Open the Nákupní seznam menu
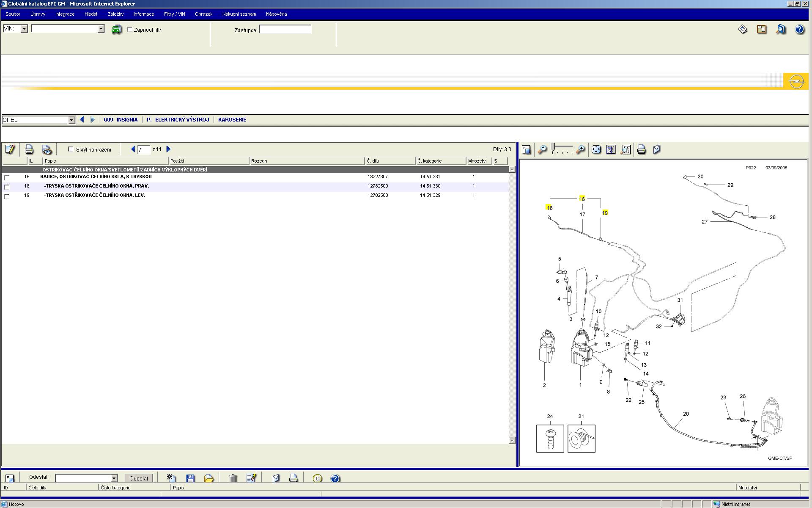 (x=239, y=14)
